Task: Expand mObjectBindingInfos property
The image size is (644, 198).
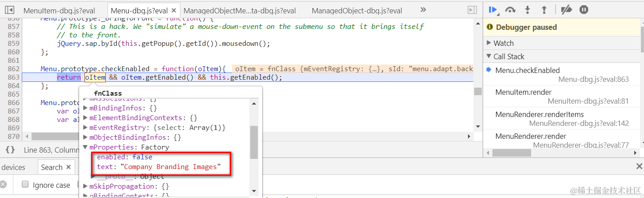Action: pos(86,137)
